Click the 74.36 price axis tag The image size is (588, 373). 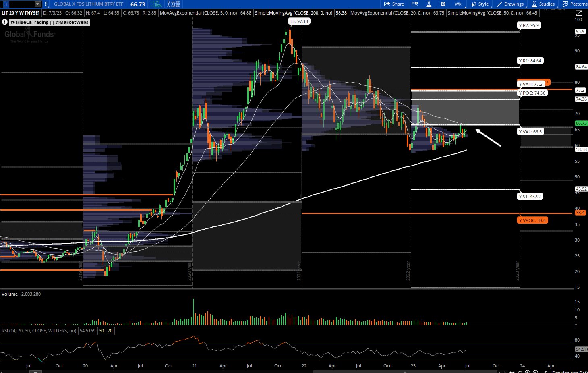(581, 99)
